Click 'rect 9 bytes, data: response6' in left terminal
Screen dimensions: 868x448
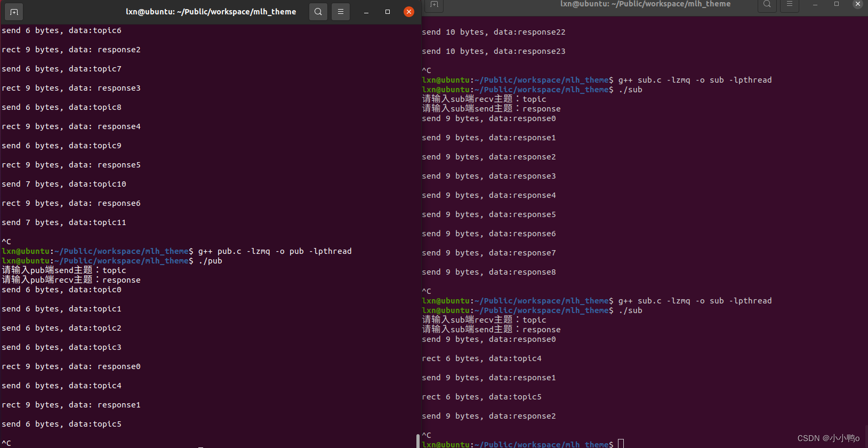click(71, 203)
